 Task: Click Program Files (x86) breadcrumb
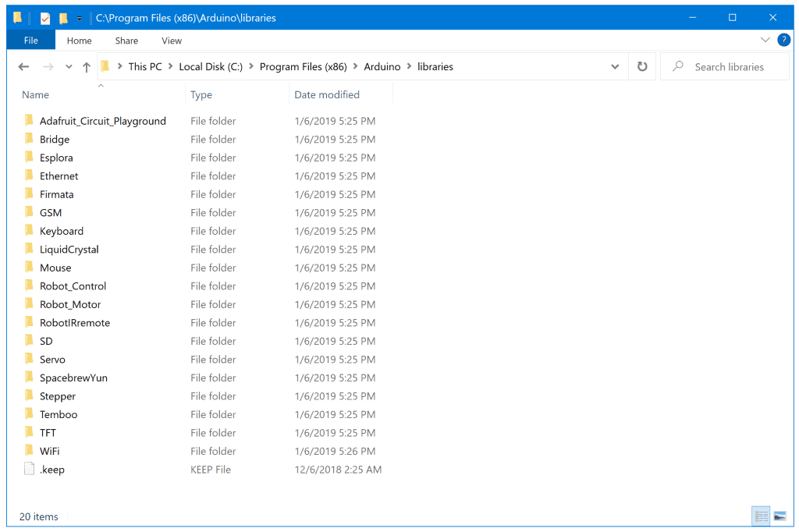tap(304, 67)
